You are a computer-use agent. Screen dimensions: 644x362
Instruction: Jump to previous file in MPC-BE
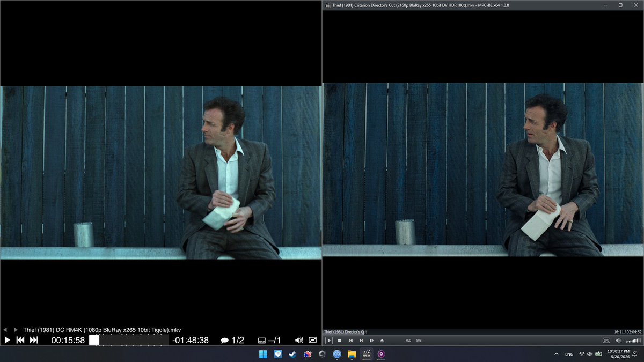tap(350, 340)
